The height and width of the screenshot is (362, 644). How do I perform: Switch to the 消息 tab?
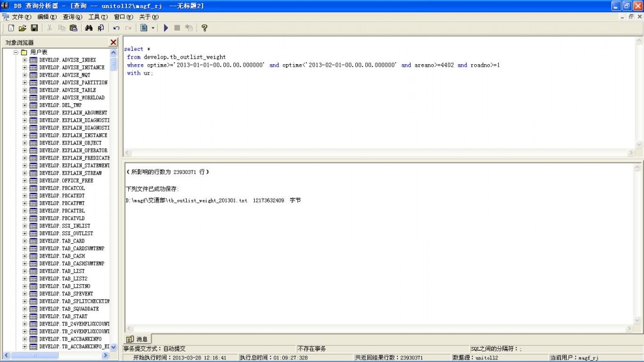tap(138, 339)
